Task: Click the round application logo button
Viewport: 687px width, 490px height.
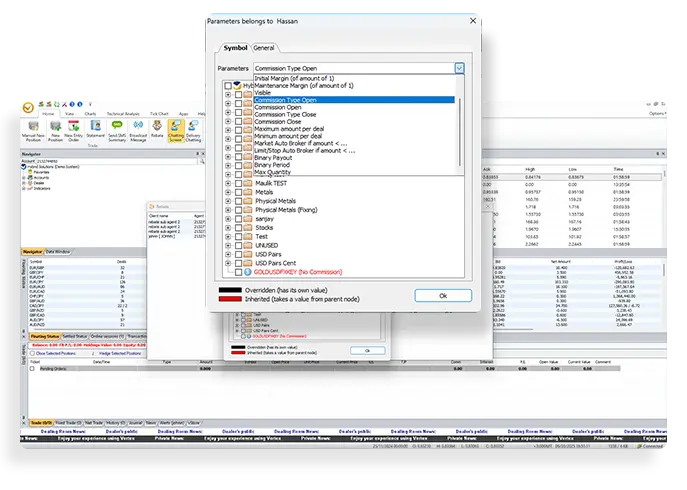Action: [x=28, y=107]
